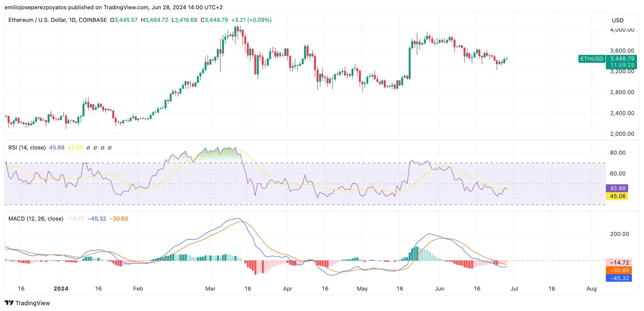Viewport: 644px width, 311px height.
Task: Click the Jun label on time axis
Action: click(x=439, y=289)
